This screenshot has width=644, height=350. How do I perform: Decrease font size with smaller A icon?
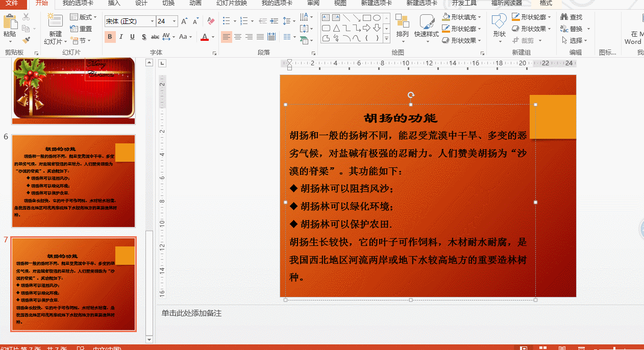click(x=195, y=21)
